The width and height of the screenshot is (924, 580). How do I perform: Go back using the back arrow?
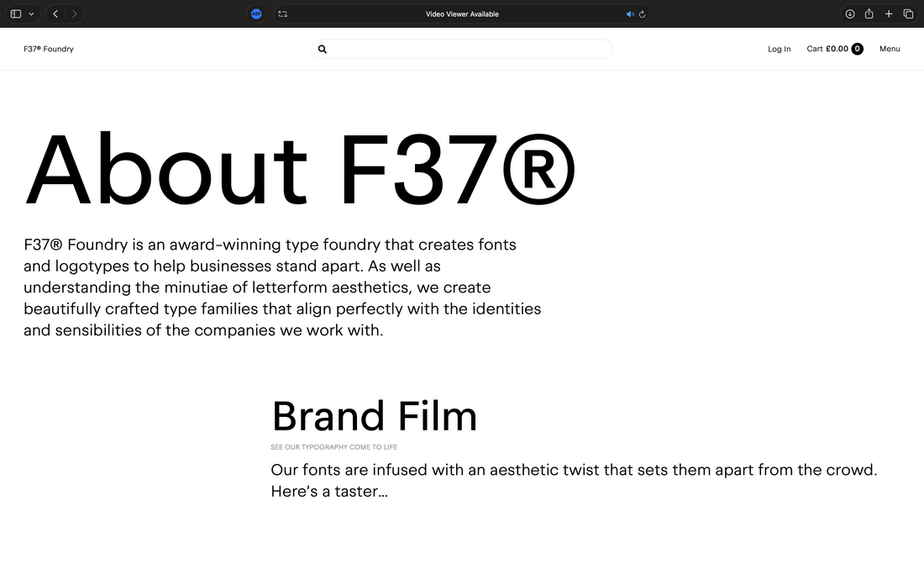55,13
